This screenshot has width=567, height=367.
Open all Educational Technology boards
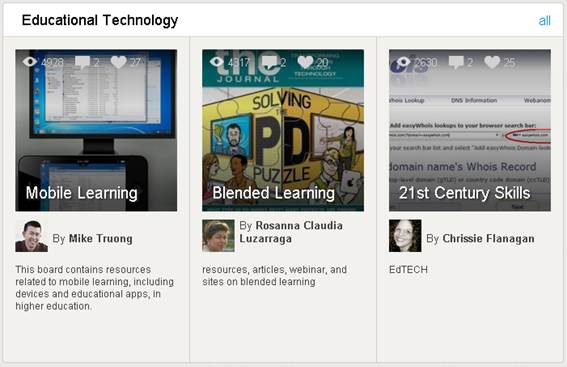544,21
